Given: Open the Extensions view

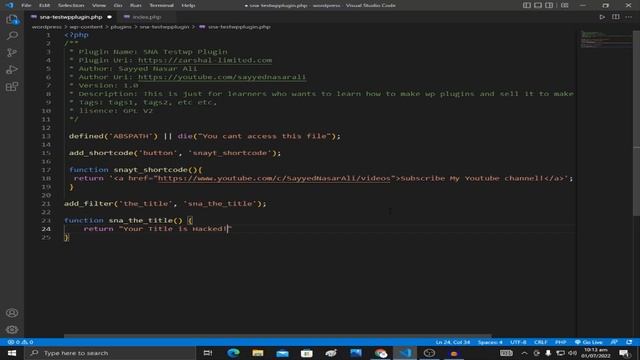Looking at the screenshot, I should 12,87.
